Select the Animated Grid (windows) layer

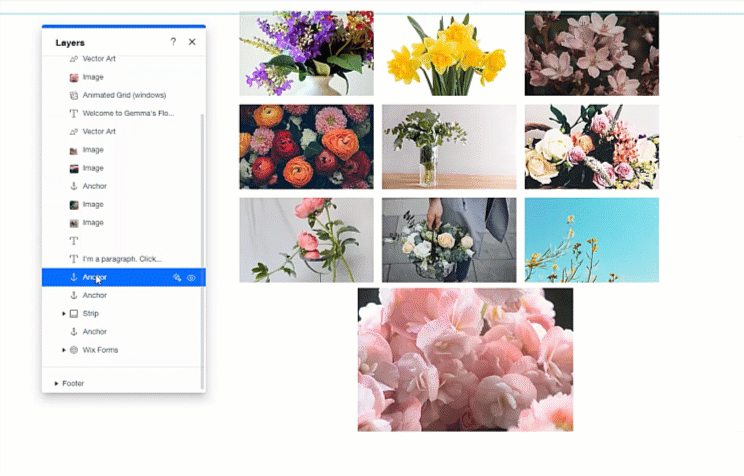(x=123, y=95)
